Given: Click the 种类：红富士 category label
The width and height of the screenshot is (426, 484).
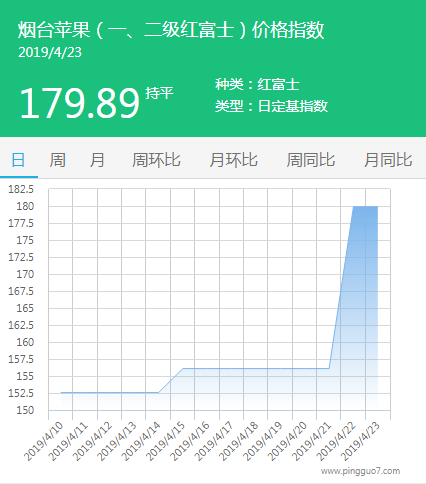Looking at the screenshot, I should pyautogui.click(x=257, y=84).
